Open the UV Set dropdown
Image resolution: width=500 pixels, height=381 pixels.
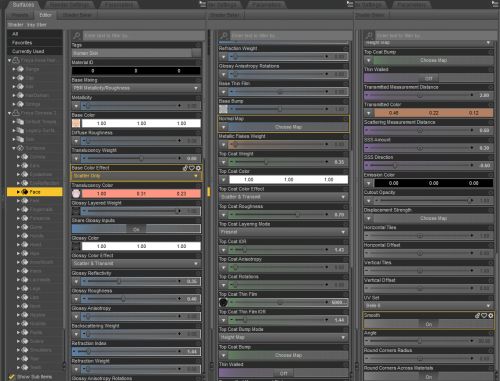429,306
